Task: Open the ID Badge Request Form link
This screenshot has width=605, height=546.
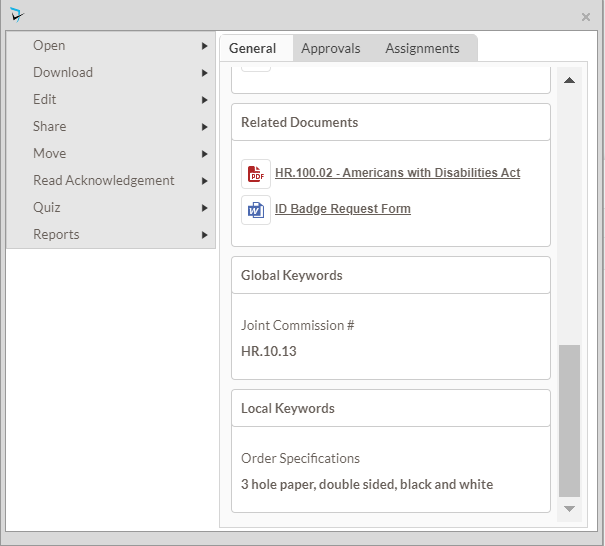Action: click(342, 209)
